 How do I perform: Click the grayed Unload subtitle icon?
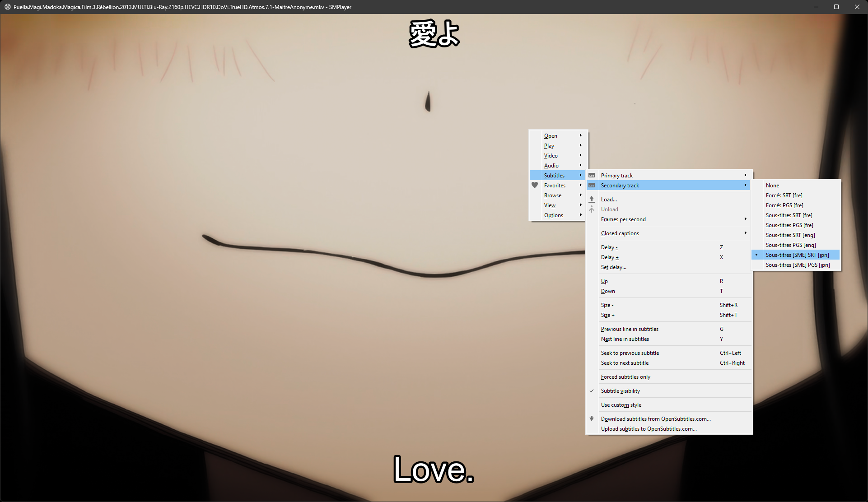click(x=592, y=209)
